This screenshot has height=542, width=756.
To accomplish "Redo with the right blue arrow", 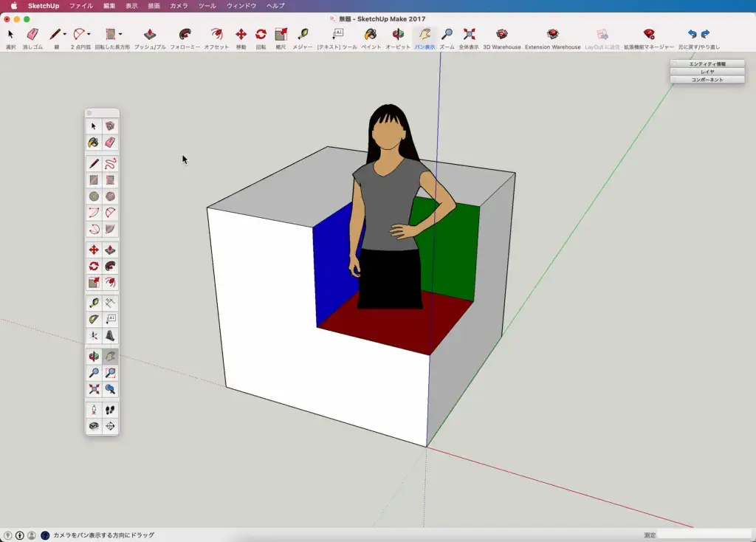I will coord(705,34).
